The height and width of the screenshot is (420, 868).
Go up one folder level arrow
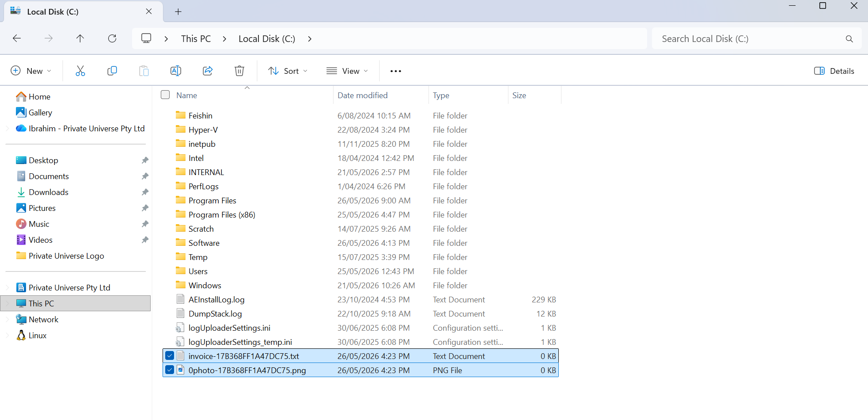80,38
